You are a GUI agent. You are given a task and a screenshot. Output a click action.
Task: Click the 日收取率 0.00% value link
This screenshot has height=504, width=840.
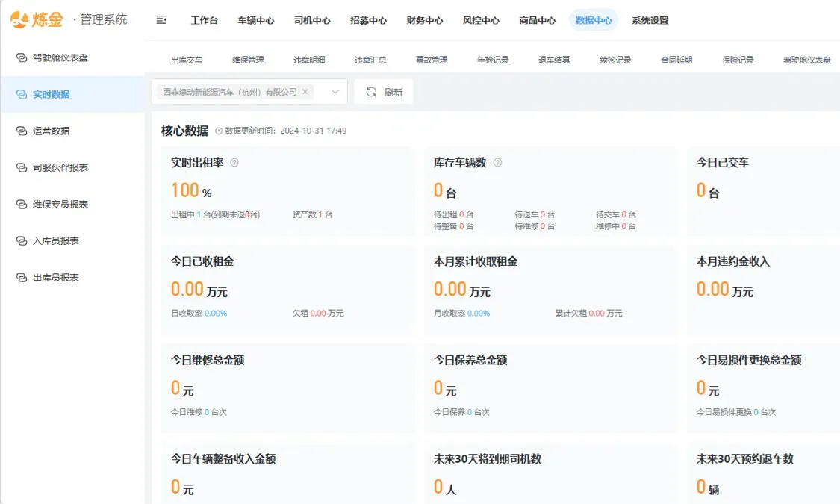[x=216, y=314]
